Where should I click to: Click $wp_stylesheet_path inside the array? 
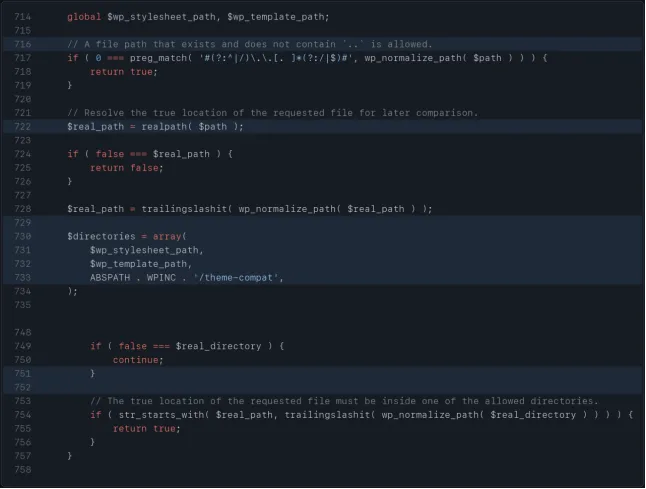pos(145,250)
